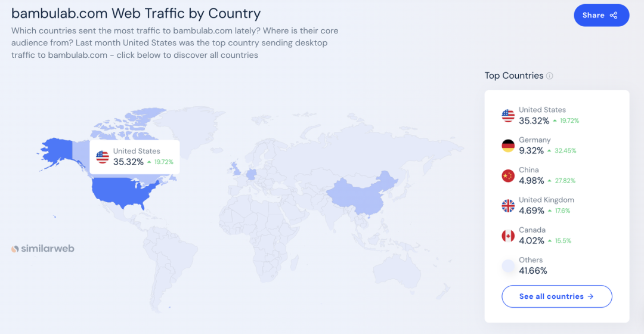Viewport: 644px width, 334px height.
Task: Click the China 4.98% value
Action: [x=531, y=181]
